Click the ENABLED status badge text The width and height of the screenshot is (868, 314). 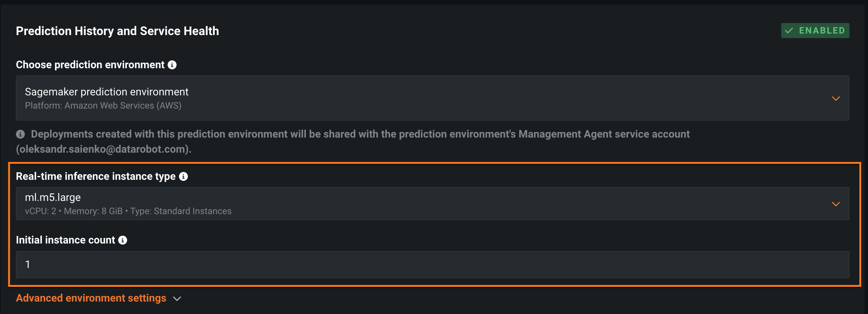(x=822, y=31)
